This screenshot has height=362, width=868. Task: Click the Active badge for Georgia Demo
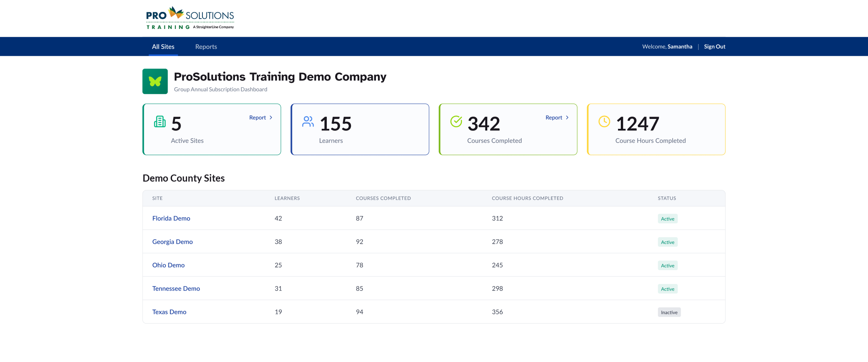point(668,242)
